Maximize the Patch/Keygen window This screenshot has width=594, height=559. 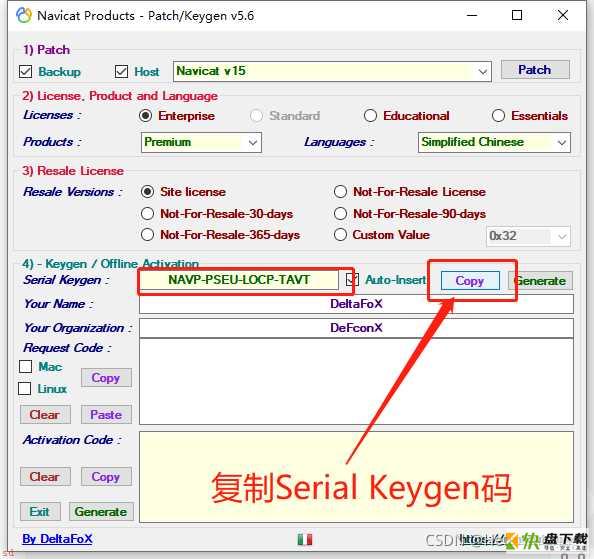pos(517,16)
